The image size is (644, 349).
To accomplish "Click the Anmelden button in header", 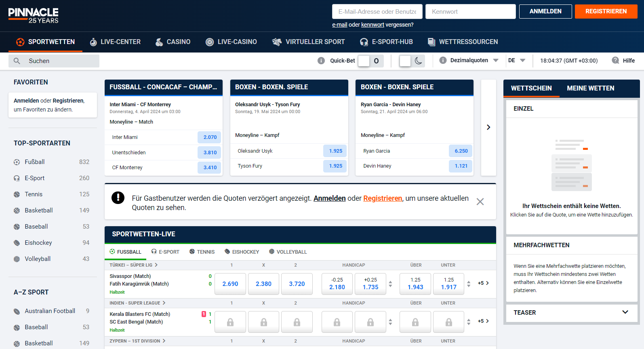I will (545, 11).
